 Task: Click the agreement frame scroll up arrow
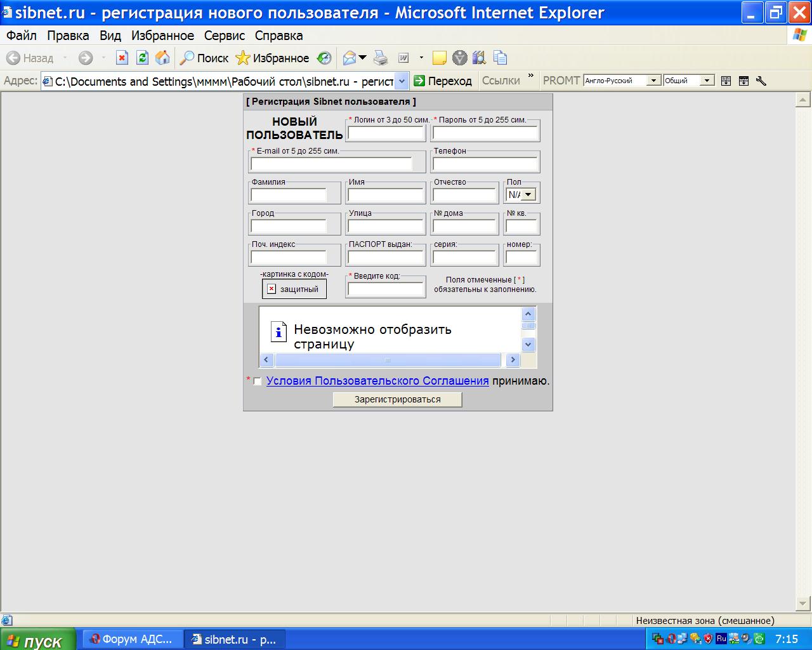[528, 314]
